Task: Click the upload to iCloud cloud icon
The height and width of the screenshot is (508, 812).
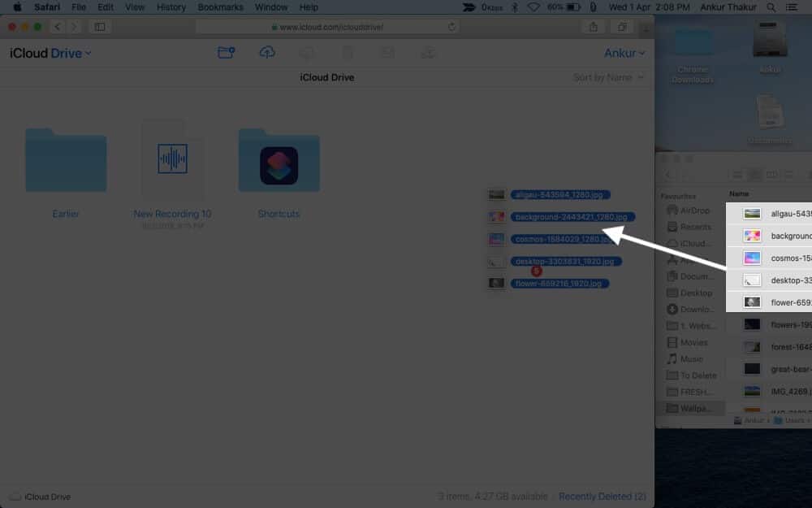Action: [x=267, y=52]
